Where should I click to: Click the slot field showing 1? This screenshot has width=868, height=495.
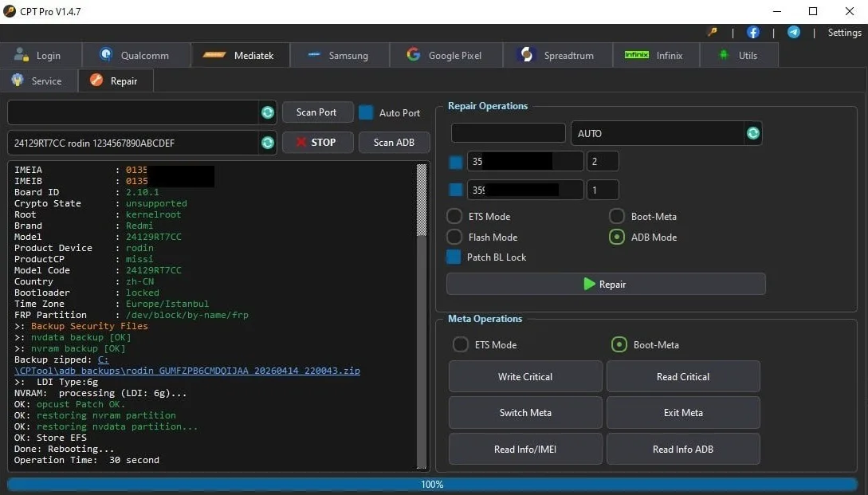coord(603,190)
